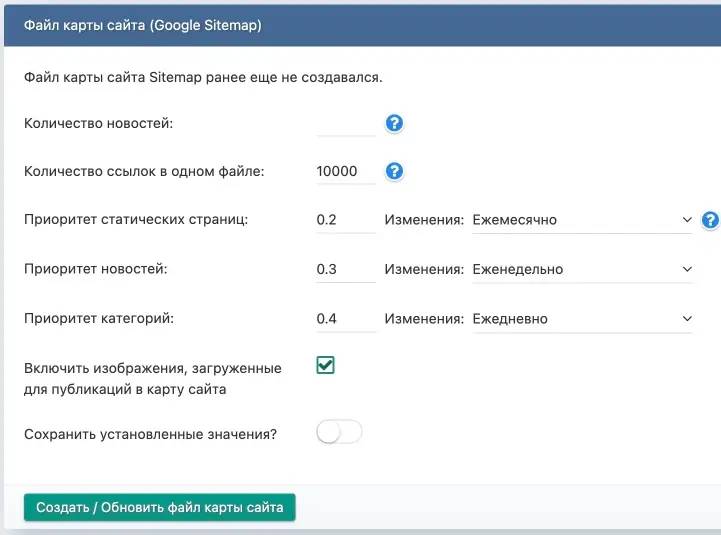721x535 pixels.
Task: Uncheck the include uploaded images checkbox
Action: pyautogui.click(x=325, y=366)
